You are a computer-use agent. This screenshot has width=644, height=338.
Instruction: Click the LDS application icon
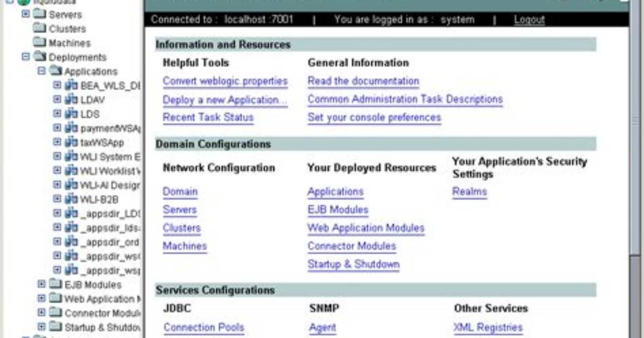(x=71, y=114)
